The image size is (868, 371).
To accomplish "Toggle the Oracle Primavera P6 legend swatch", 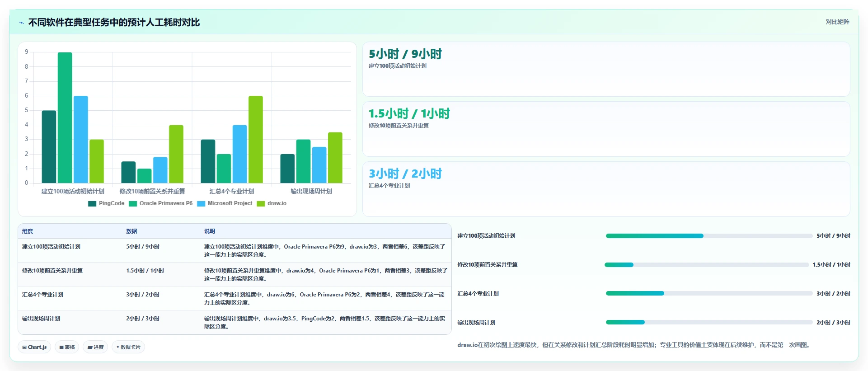I will pos(133,203).
